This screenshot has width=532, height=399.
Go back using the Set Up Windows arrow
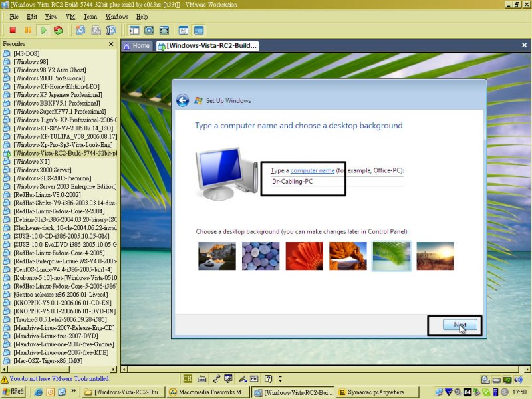pos(182,100)
